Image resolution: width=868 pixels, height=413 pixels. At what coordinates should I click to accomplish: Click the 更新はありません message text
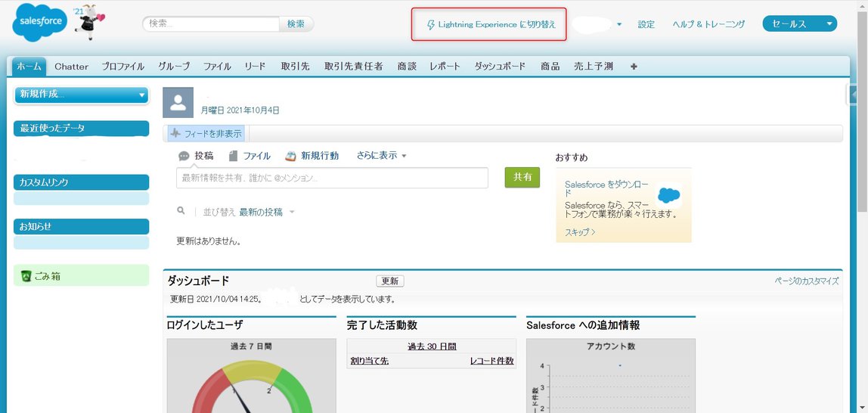pyautogui.click(x=208, y=241)
